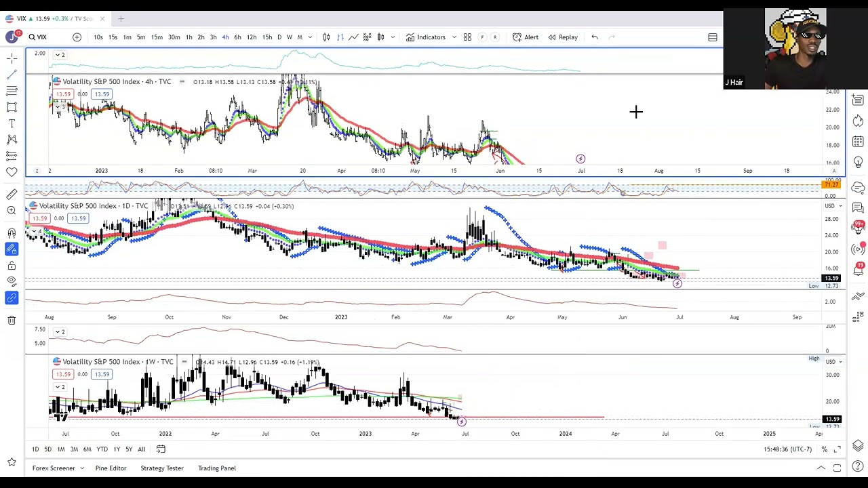Open the patterns drawing tool

pos(12,140)
